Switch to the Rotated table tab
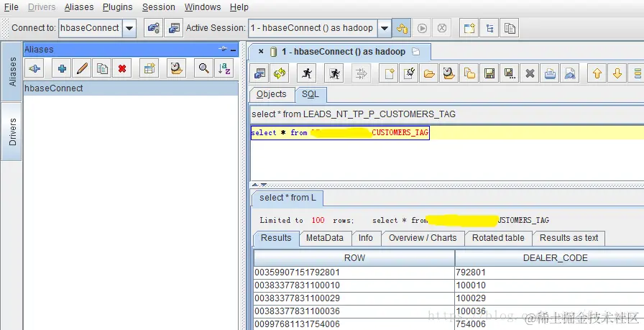The height and width of the screenshot is (330, 644). (498, 238)
